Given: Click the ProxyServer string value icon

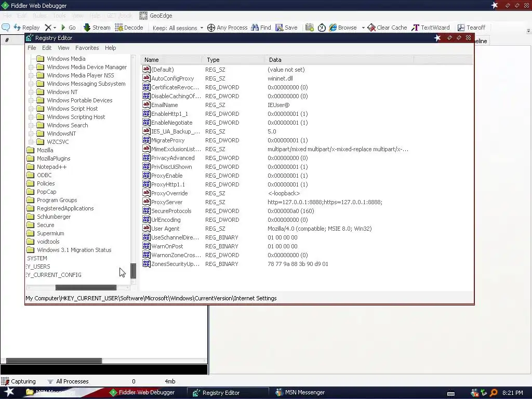Looking at the screenshot, I should [146, 202].
